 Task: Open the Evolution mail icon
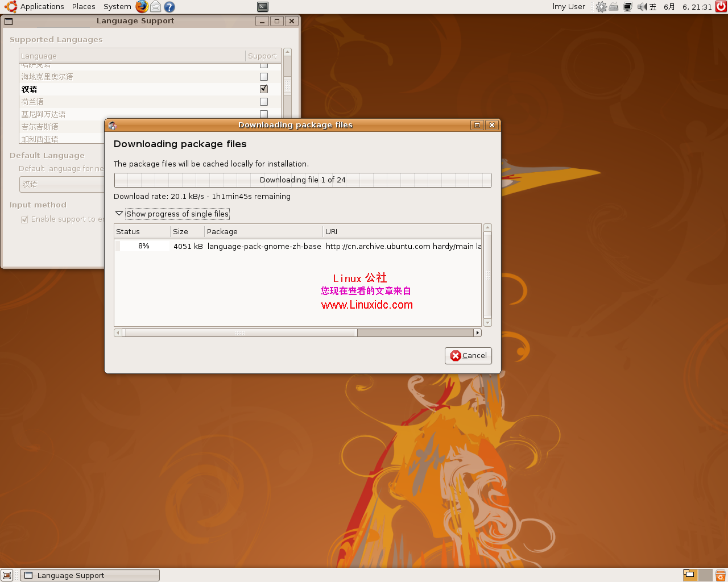pos(155,7)
